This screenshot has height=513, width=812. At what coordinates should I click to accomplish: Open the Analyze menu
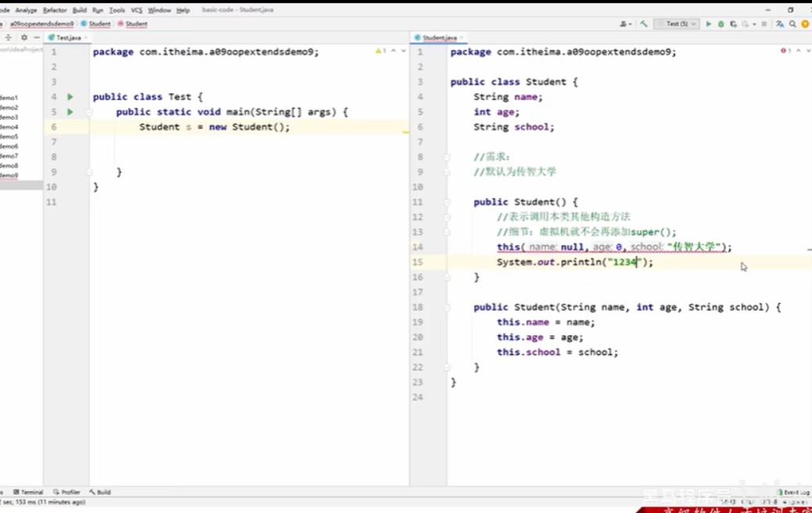coord(26,10)
